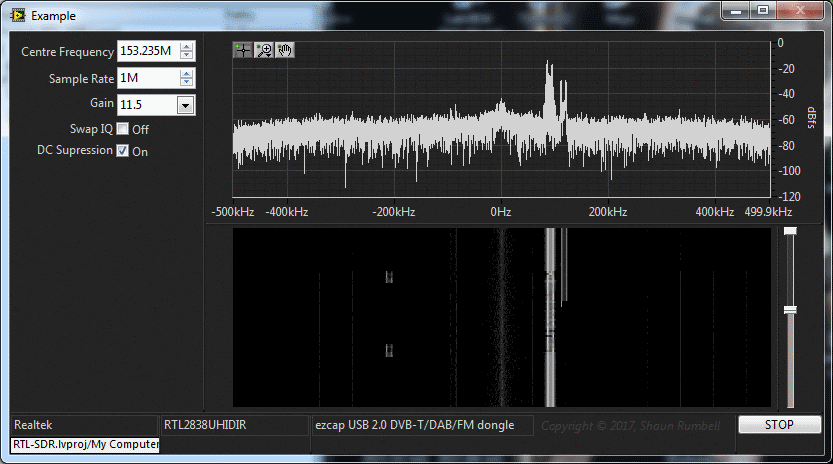Open the Gain dropdown list

(185, 104)
